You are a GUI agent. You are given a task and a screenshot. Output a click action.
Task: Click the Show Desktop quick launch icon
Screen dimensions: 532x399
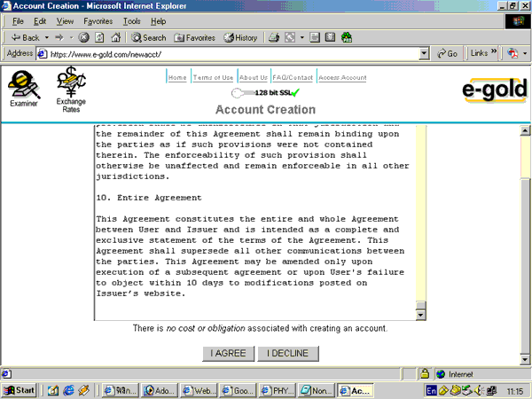53,390
